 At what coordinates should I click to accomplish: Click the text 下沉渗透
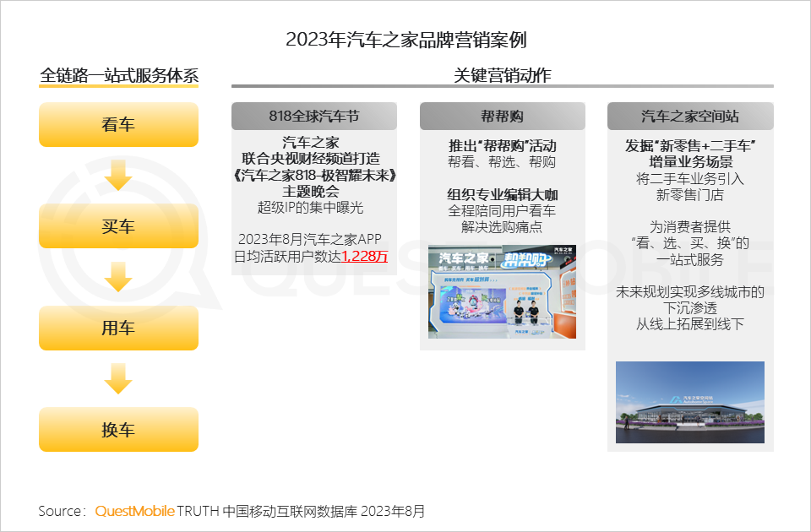pyautogui.click(x=690, y=308)
